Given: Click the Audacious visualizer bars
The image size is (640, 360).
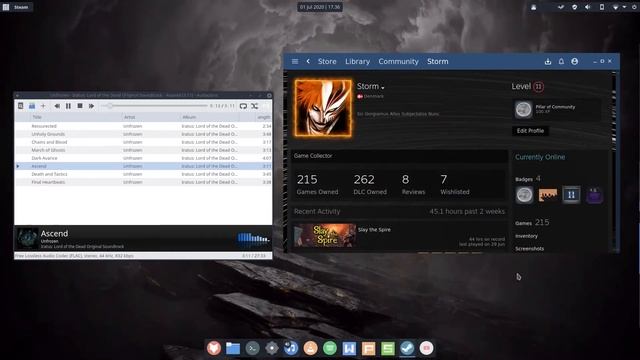Looking at the screenshot, I should (x=253, y=238).
